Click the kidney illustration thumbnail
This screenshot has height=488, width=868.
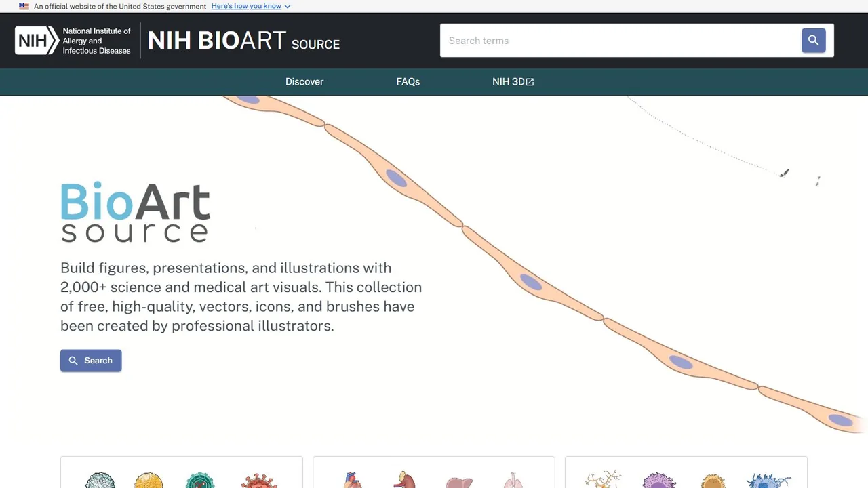click(x=404, y=480)
